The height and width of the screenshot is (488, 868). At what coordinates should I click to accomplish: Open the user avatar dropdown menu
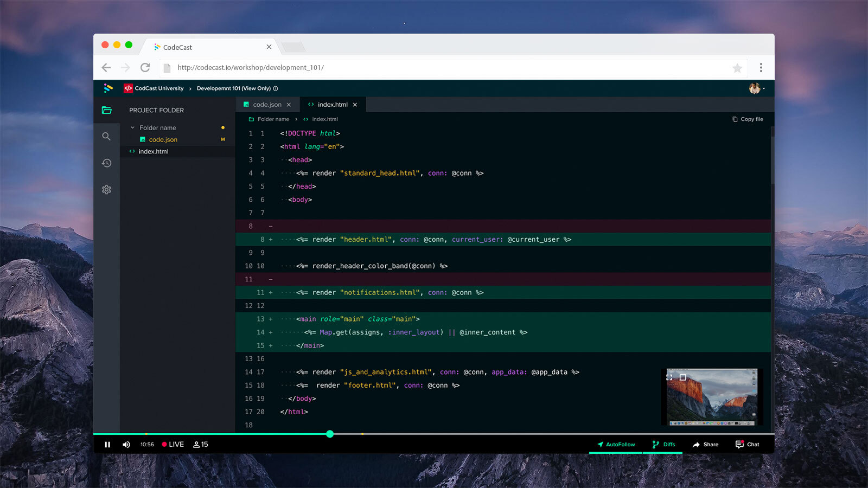pyautogui.click(x=754, y=88)
